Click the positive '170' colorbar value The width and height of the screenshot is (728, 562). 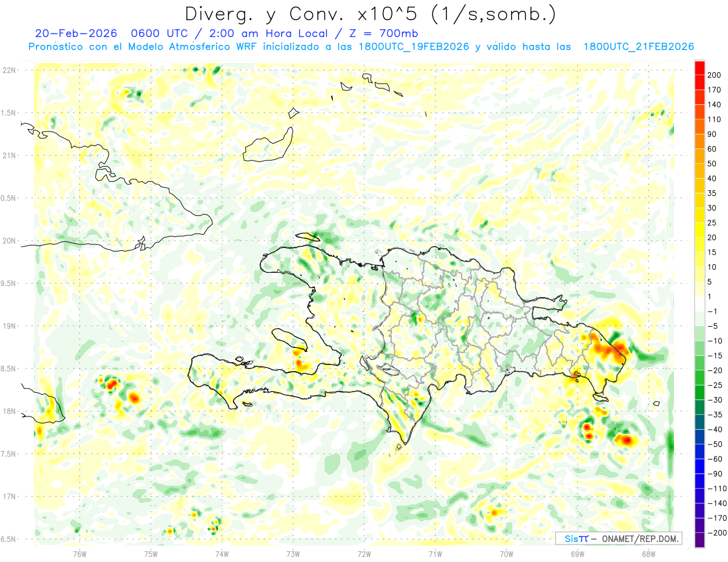point(715,90)
